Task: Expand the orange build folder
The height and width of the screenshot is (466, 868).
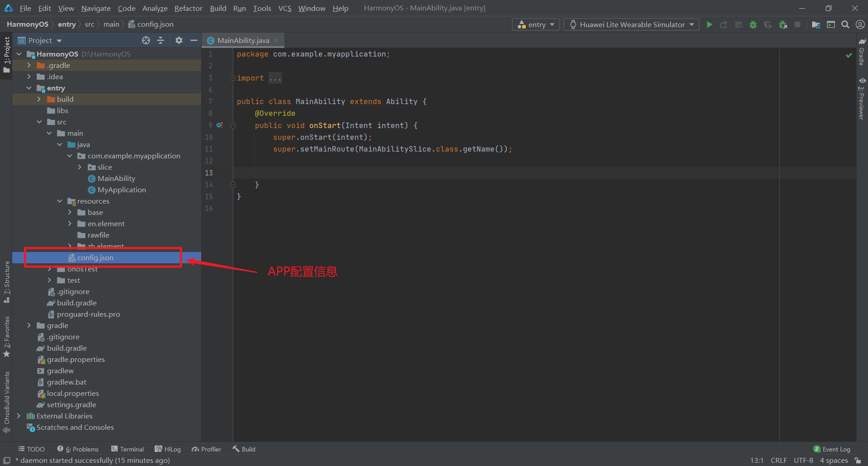Action: click(39, 99)
